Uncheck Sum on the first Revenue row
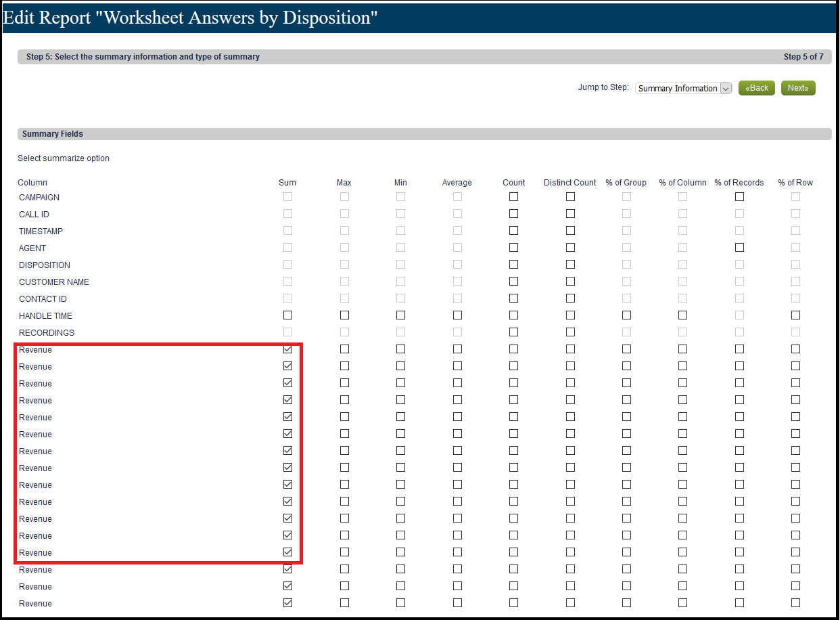This screenshot has height=620, width=840. coord(287,349)
